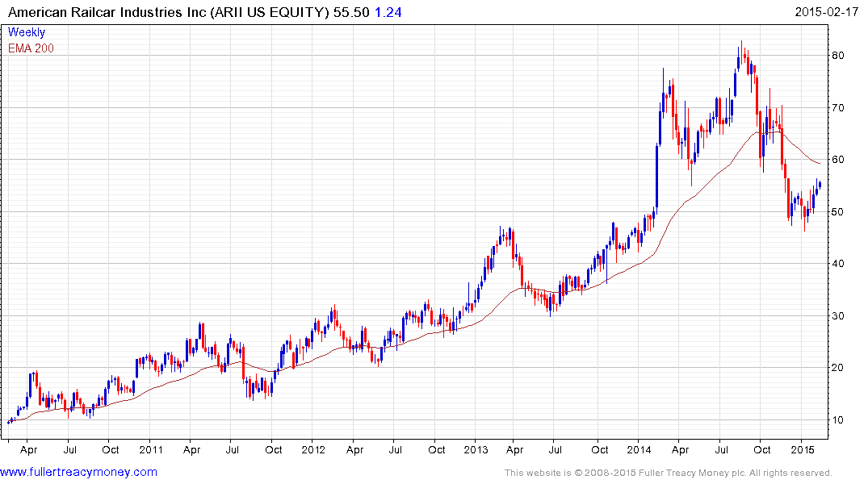This screenshot has height=484, width=868.
Task: Click the date 2015-02-17 in top corner
Action: point(827,12)
